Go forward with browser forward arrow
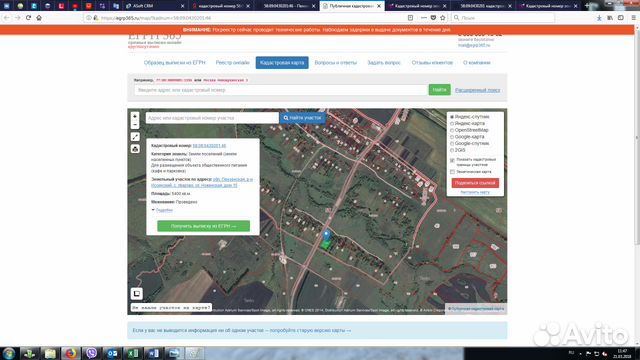The width and height of the screenshot is (640, 360). (x=18, y=18)
